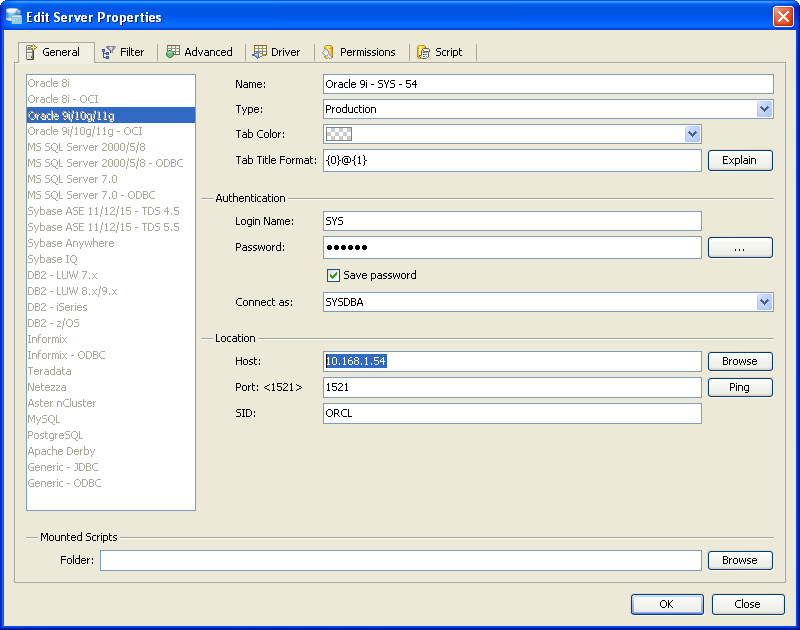Switch to the Filter tab

(x=125, y=52)
